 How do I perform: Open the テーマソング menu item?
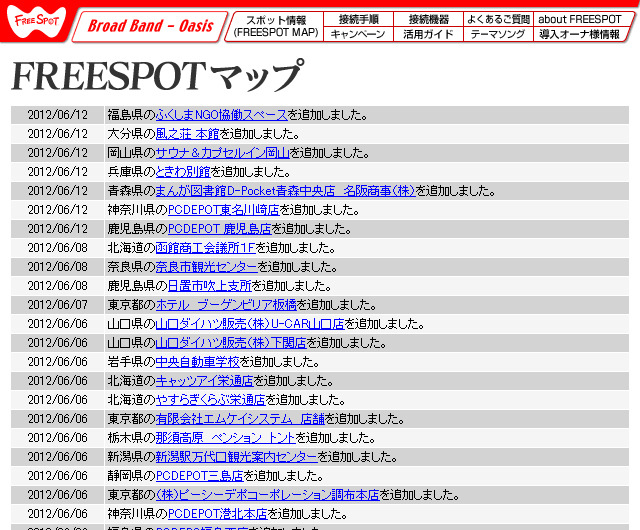click(x=498, y=34)
